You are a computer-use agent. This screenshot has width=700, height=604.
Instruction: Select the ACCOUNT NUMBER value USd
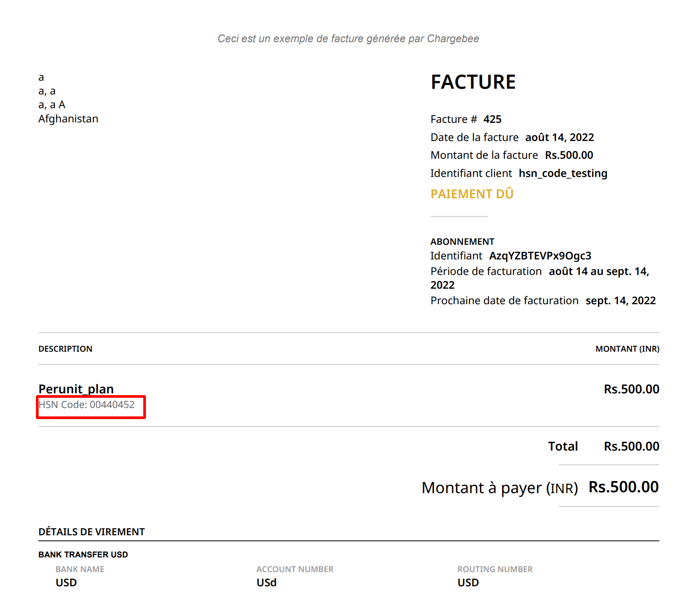click(266, 583)
